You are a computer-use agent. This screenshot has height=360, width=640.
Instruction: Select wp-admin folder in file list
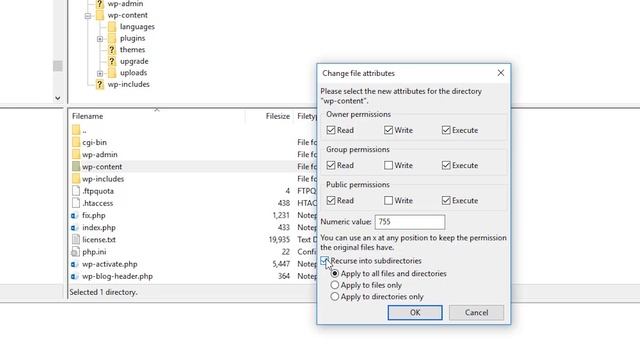tap(193, 155)
